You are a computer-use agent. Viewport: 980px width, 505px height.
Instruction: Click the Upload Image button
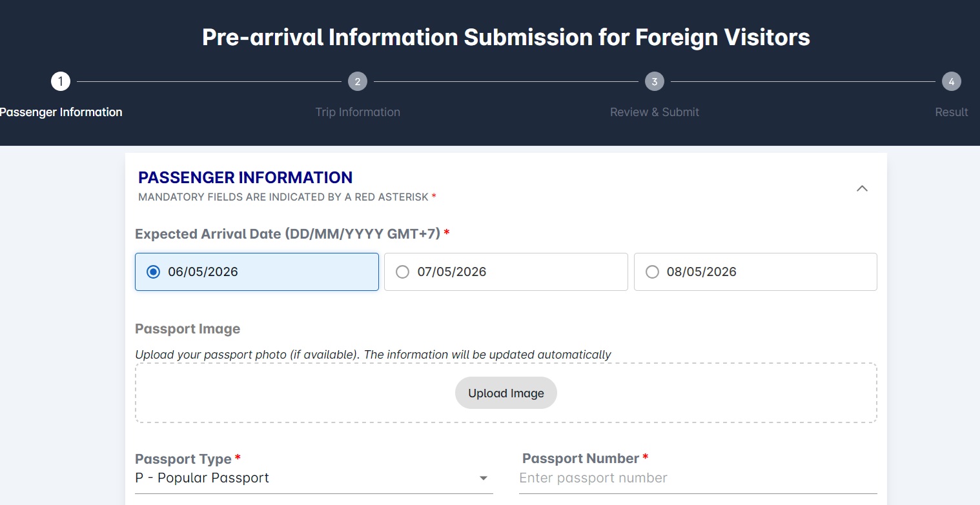(506, 393)
